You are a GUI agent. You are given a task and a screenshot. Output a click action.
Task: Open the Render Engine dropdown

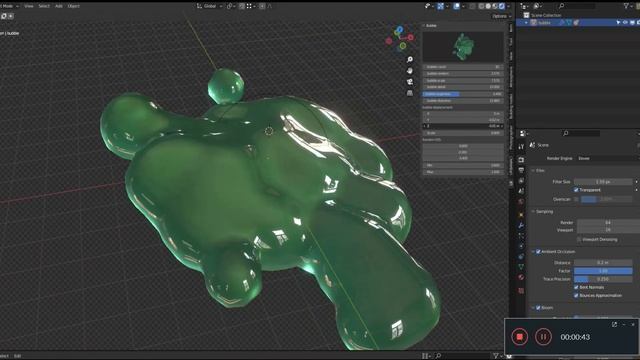click(x=607, y=158)
